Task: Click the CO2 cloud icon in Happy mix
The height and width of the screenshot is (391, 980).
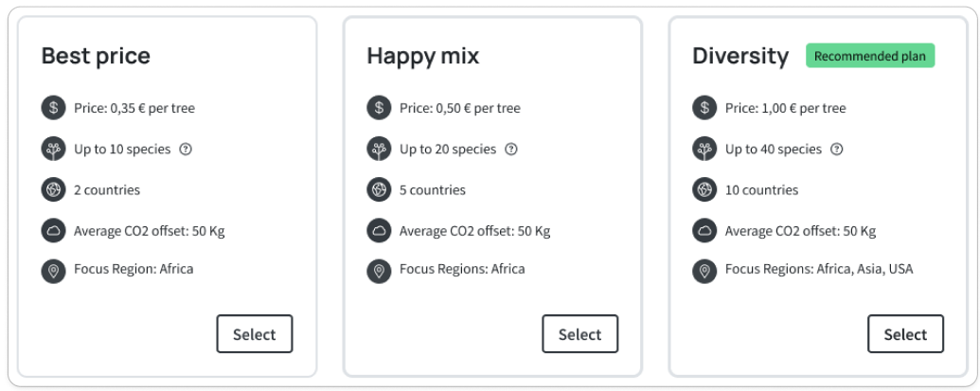Action: click(x=379, y=230)
